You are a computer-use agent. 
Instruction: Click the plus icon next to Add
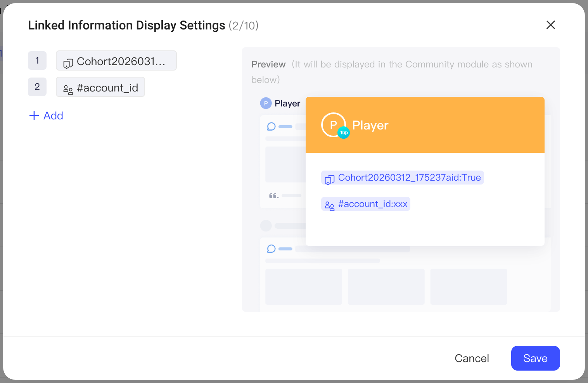pyautogui.click(x=34, y=116)
